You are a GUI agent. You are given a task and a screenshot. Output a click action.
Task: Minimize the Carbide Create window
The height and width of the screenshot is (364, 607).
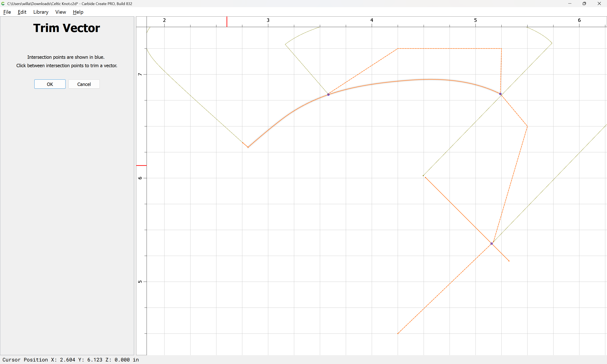[x=570, y=4]
